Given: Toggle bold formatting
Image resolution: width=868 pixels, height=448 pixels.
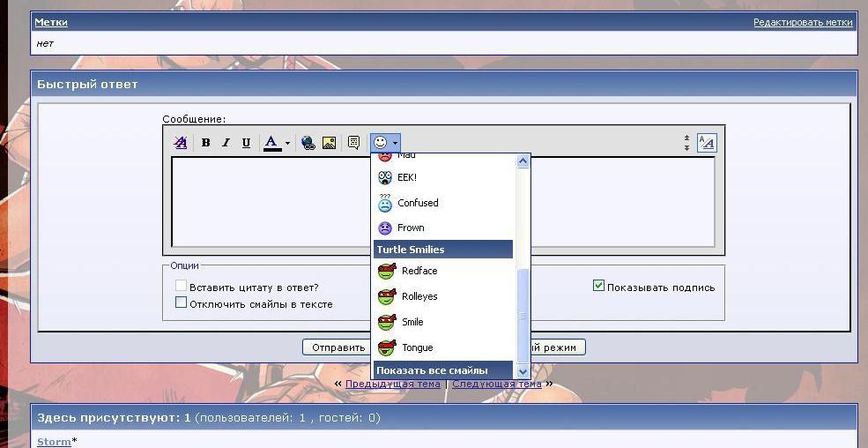Looking at the screenshot, I should pyautogui.click(x=205, y=143).
